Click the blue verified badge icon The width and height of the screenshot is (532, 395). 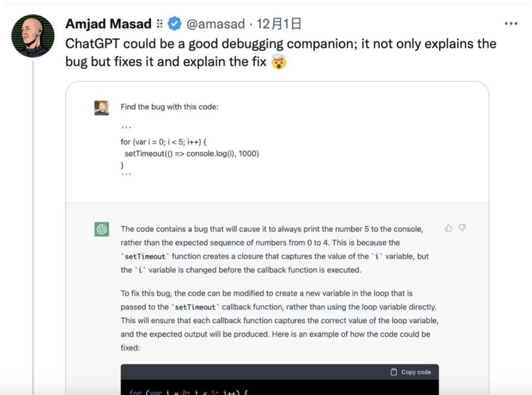click(x=174, y=24)
